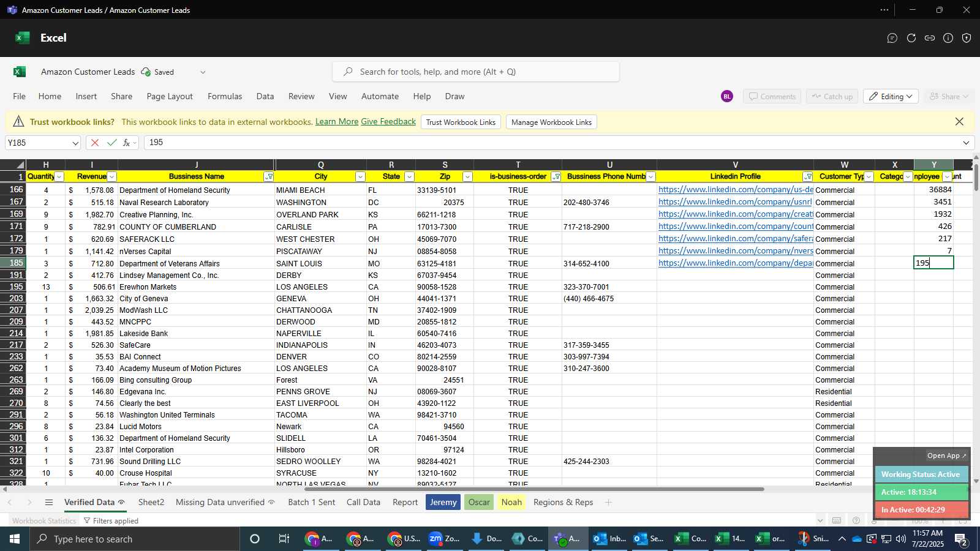Open Outlook Inbox from the taskbar
The width and height of the screenshot is (980, 551).
610,539
